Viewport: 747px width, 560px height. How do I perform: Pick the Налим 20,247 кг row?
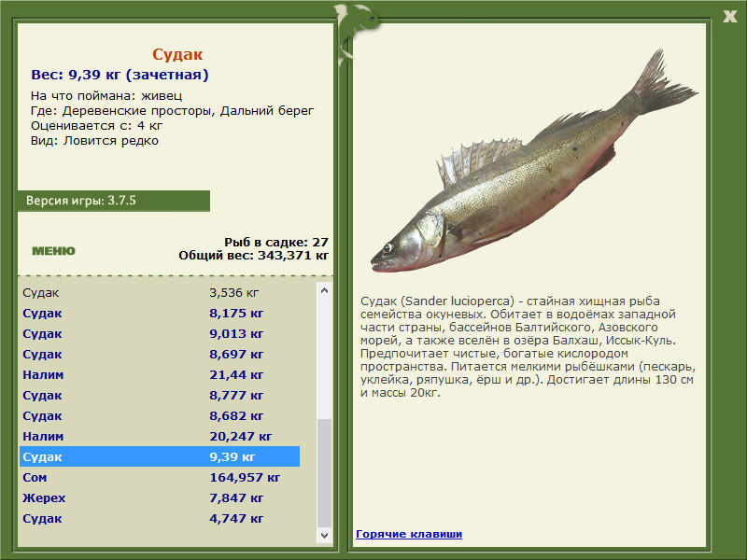pos(159,437)
